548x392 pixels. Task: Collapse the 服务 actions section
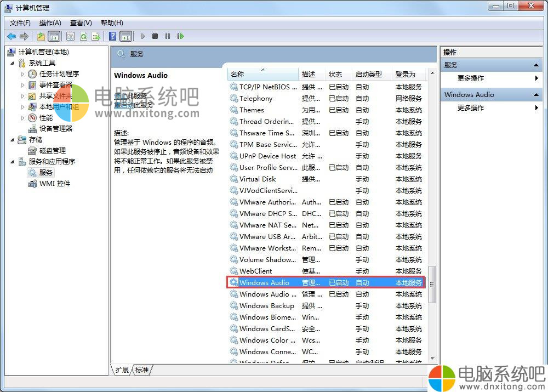tap(536, 65)
